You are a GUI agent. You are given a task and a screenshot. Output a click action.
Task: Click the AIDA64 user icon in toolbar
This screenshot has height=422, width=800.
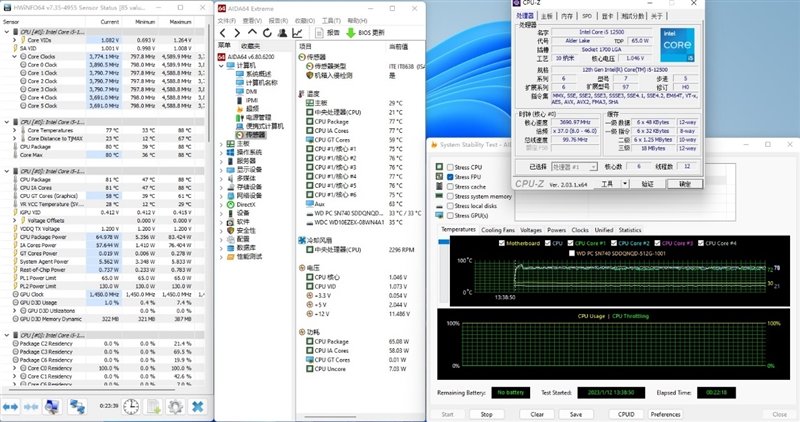click(282, 33)
